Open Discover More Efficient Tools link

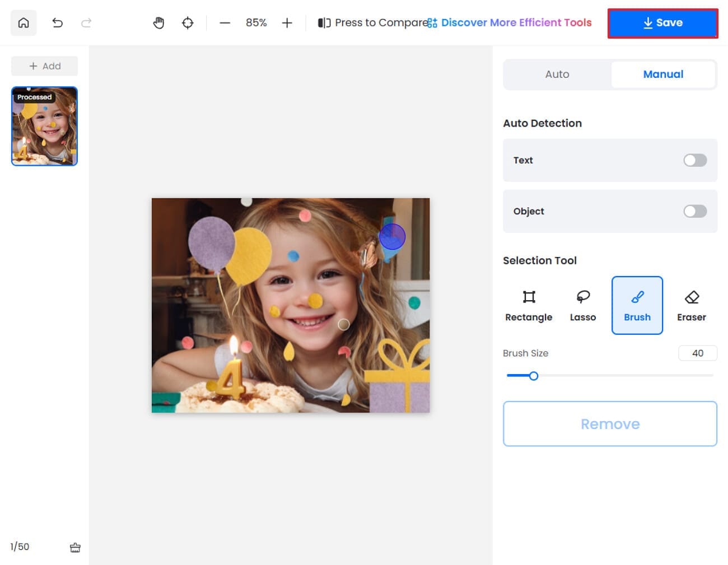[510, 23]
